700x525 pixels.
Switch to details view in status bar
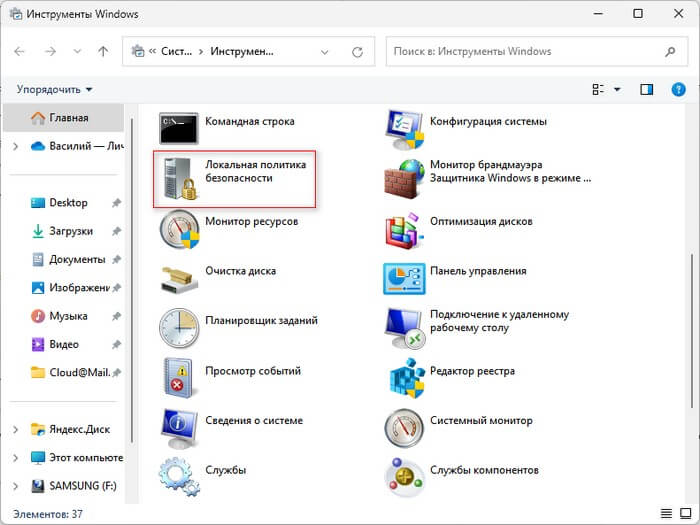click(666, 513)
